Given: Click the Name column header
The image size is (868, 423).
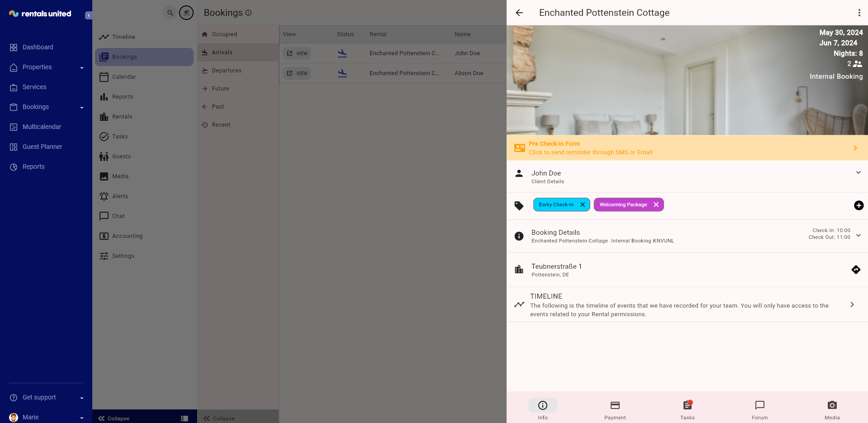Looking at the screenshot, I should coord(463,34).
